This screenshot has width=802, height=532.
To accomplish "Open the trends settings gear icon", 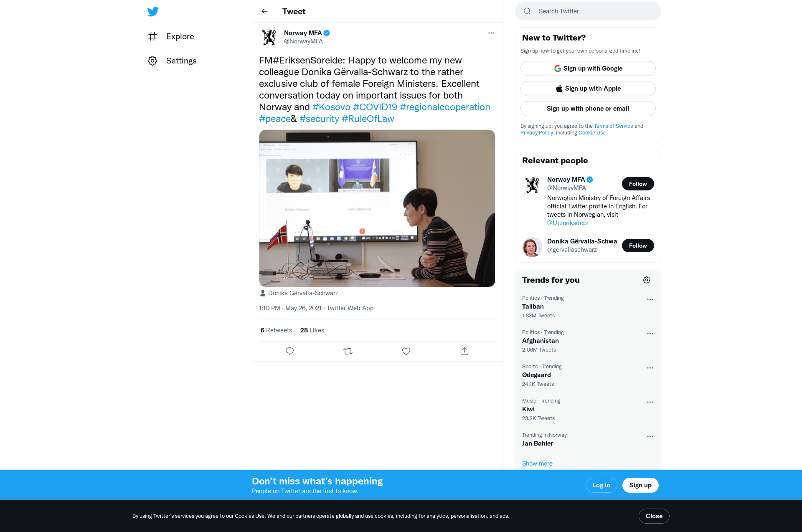I will click(647, 280).
